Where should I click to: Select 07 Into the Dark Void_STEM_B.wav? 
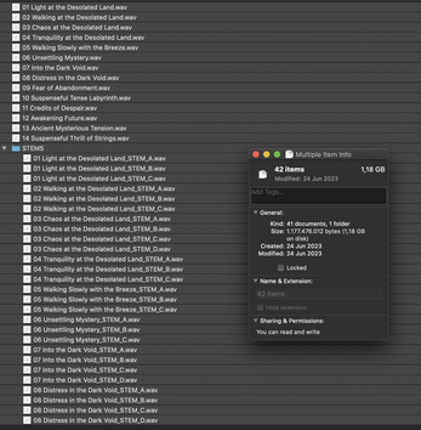(85, 360)
